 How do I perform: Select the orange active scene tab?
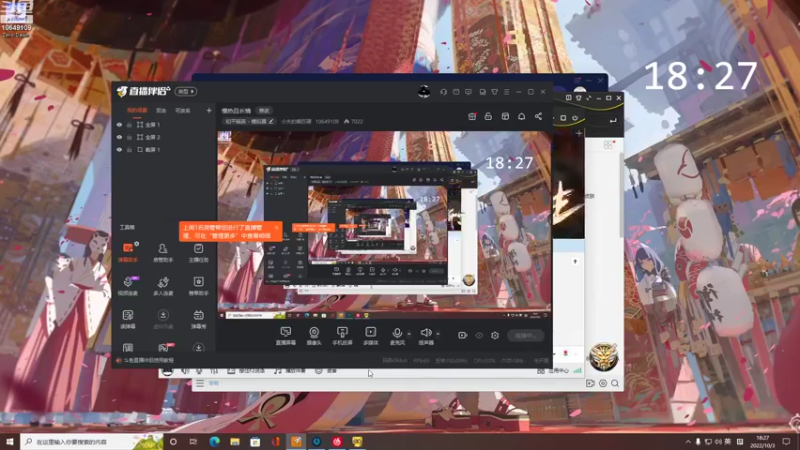point(137,110)
